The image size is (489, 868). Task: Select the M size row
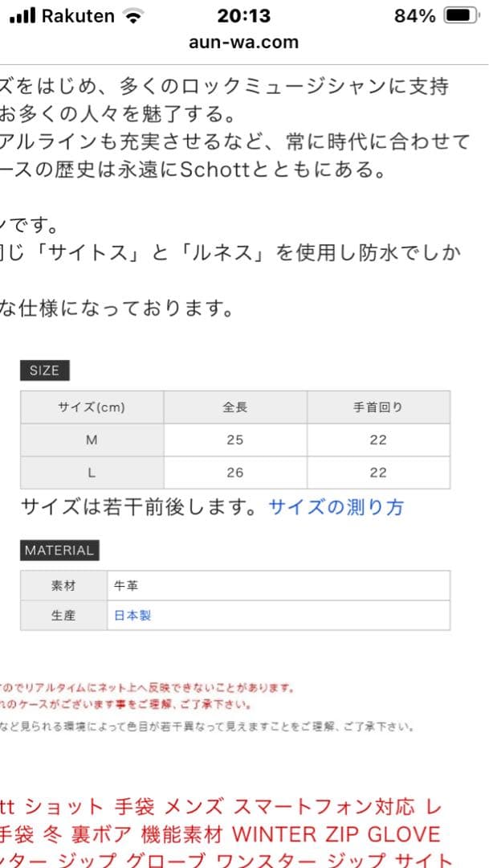click(x=91, y=439)
